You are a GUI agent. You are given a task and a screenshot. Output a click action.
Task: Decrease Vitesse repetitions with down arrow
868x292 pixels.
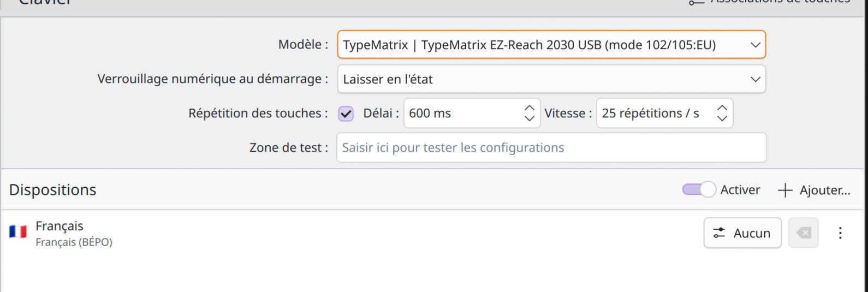click(x=722, y=118)
